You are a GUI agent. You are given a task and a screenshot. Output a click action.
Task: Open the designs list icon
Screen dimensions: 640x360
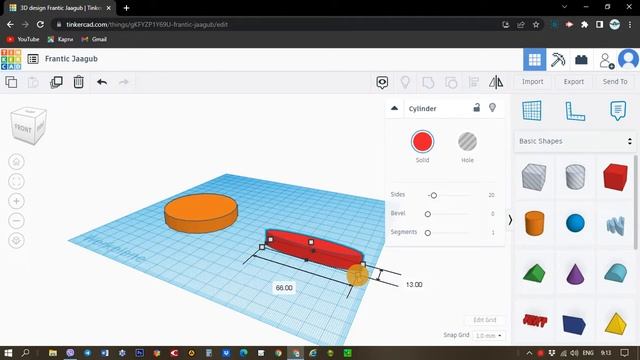point(33,59)
